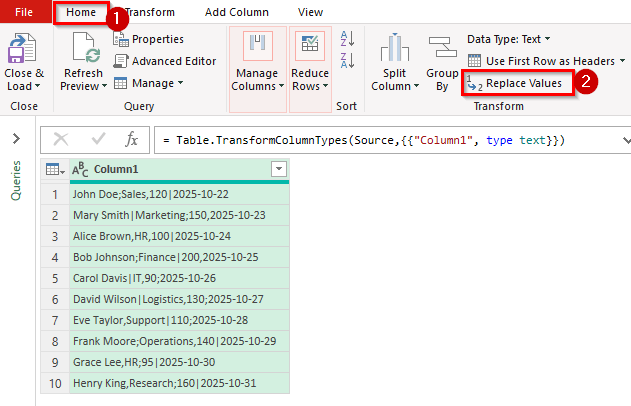Open Split Column dropdown arrow
Screen dimensions: 631x406
point(416,86)
